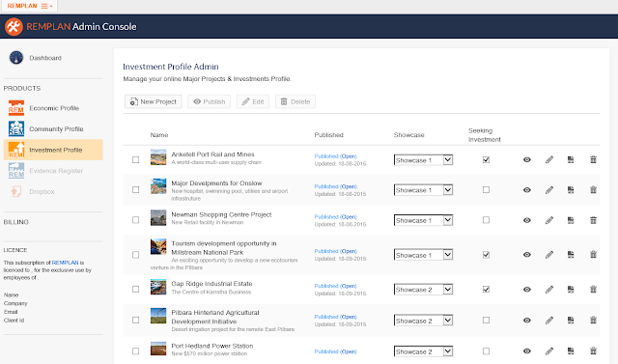Click the Delete toolbar button
The height and width of the screenshot is (364, 618).
point(295,101)
